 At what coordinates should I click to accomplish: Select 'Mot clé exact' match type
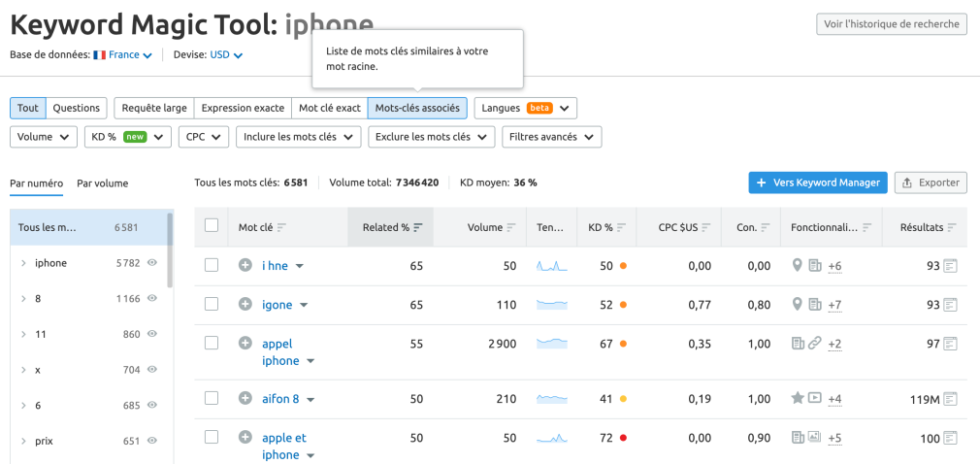click(x=329, y=108)
